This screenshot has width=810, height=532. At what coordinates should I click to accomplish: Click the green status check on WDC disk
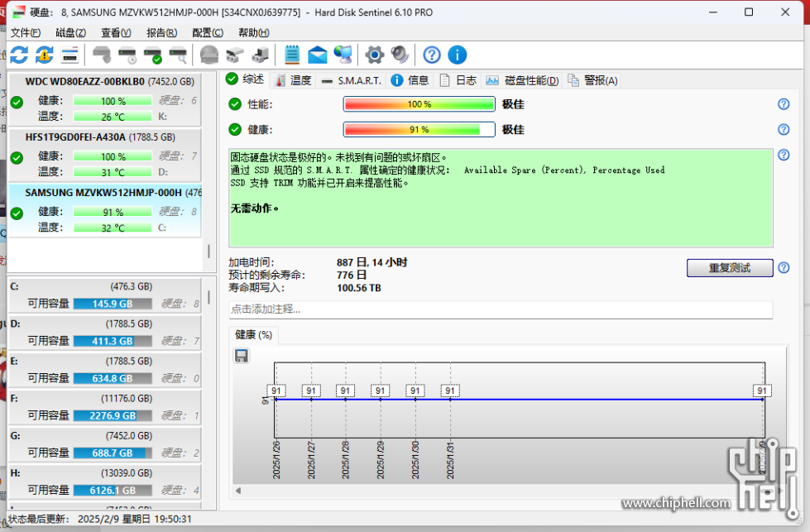coord(17,103)
